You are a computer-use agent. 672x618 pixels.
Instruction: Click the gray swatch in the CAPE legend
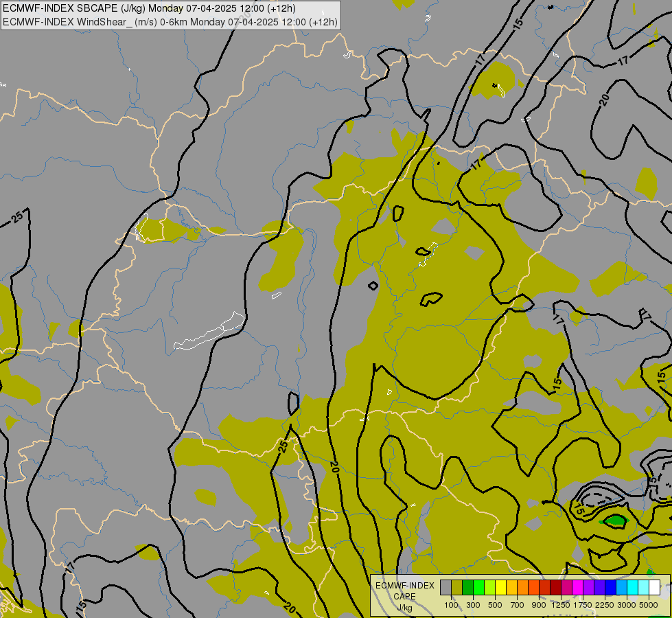click(x=445, y=588)
